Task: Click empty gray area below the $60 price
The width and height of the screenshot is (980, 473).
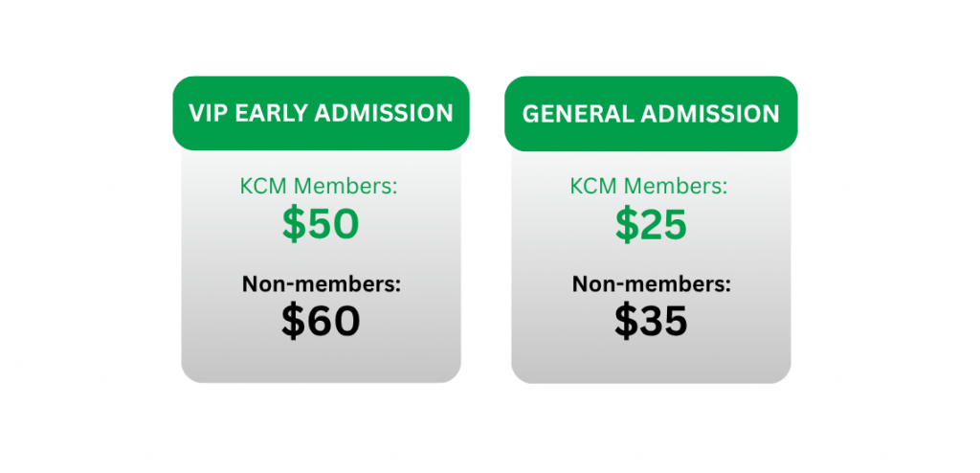Action: click(x=321, y=362)
